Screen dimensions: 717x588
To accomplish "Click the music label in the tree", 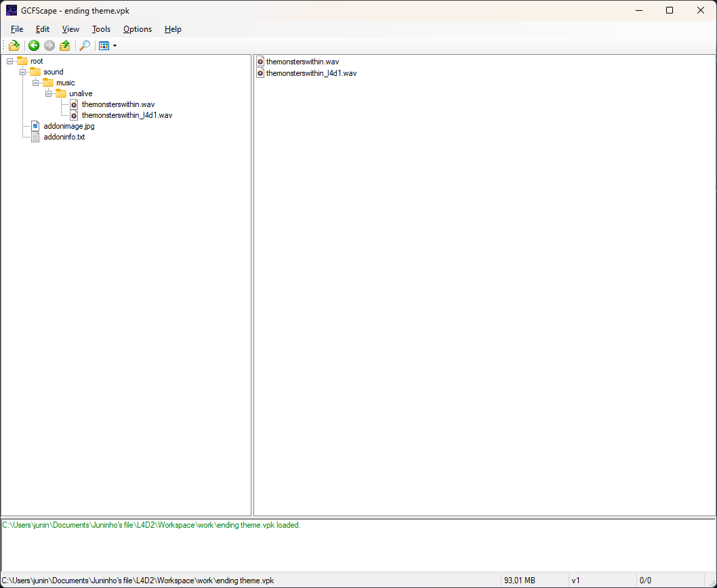I will click(x=65, y=83).
